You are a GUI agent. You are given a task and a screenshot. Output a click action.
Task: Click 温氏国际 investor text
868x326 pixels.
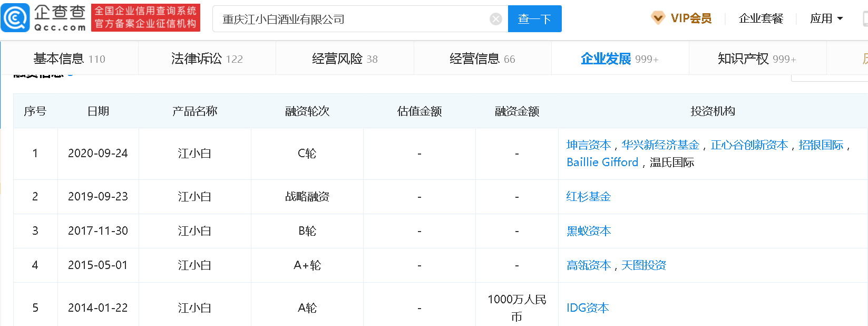coord(672,162)
